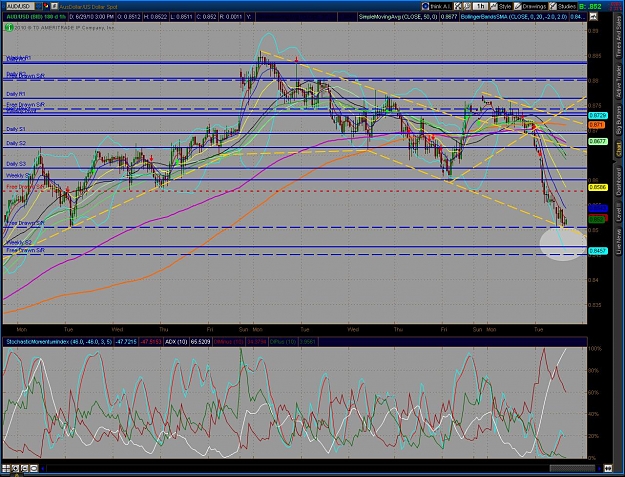Click the AUD/USD (BID) 180 d 1h label
625x477 pixels.
coord(36,17)
